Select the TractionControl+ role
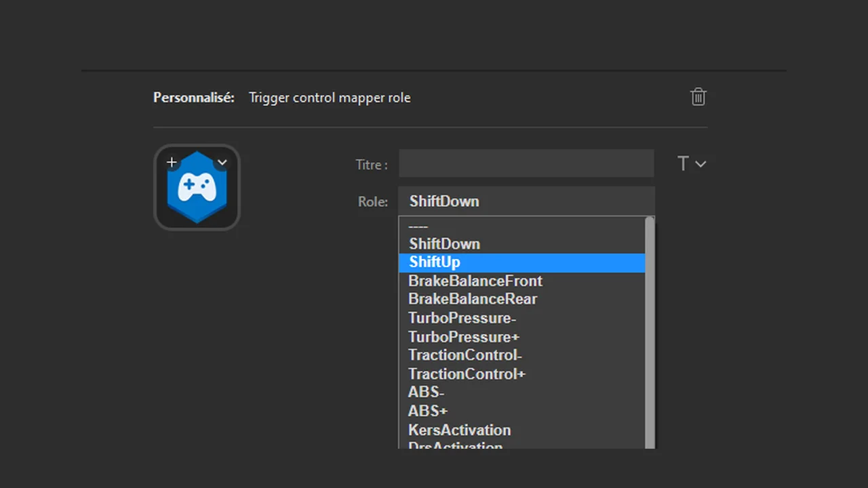This screenshot has height=488, width=868. click(x=521, y=374)
